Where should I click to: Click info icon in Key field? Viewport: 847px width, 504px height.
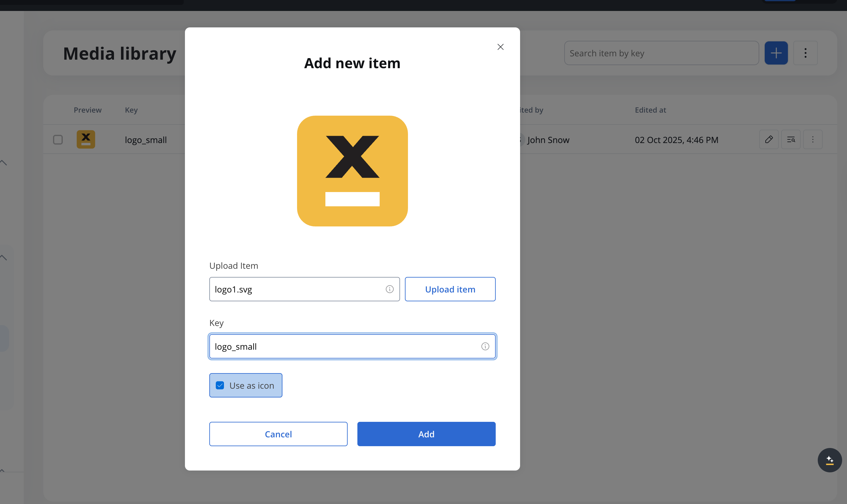(485, 346)
